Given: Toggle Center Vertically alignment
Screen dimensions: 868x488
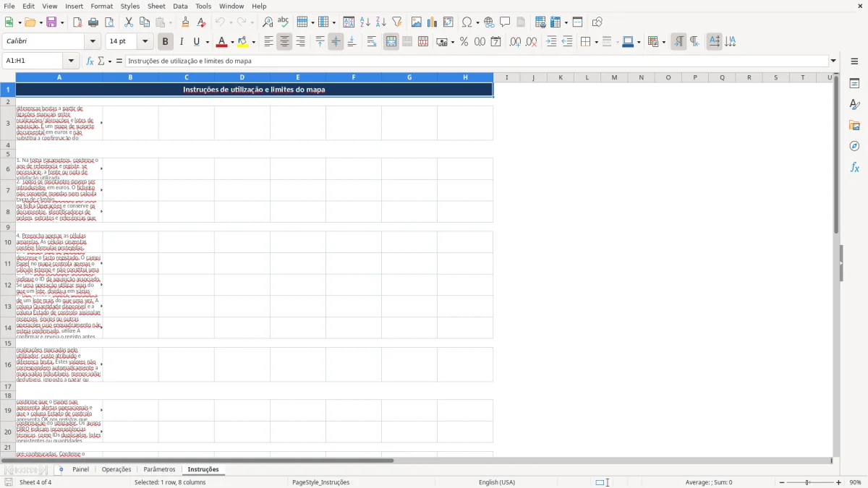Looking at the screenshot, I should [336, 42].
